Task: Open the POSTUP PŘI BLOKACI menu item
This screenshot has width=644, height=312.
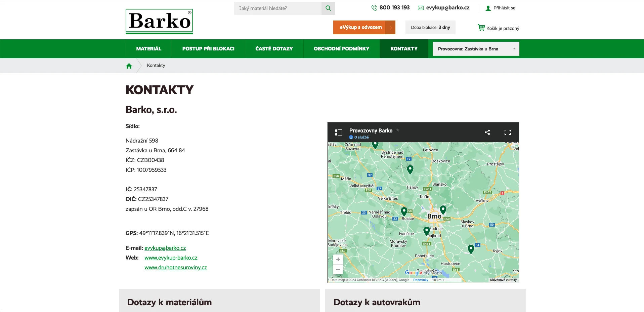Action: click(x=208, y=49)
